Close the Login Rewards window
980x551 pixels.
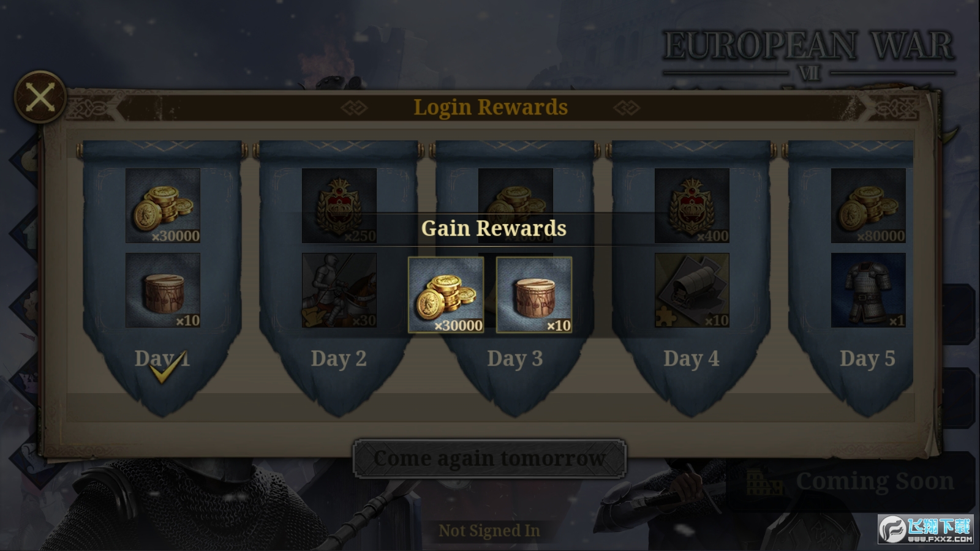pyautogui.click(x=40, y=97)
